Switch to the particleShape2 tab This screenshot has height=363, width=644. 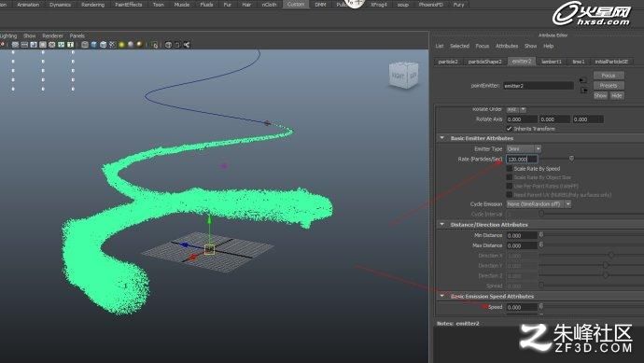coord(484,62)
